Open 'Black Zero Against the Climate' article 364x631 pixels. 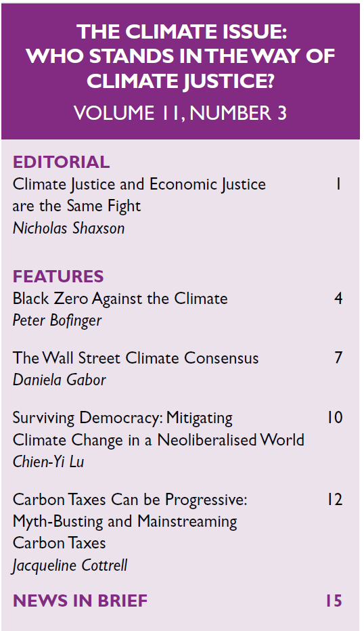[120, 299]
